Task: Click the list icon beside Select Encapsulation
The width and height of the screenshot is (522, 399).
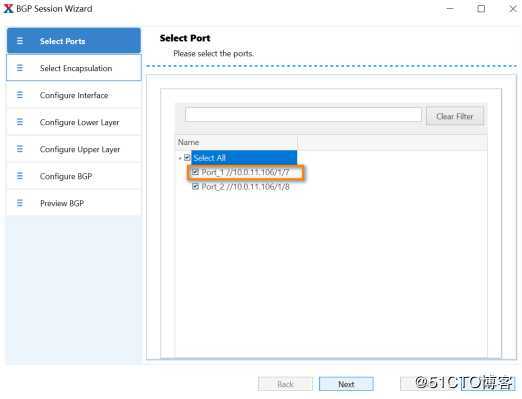Action: point(20,68)
